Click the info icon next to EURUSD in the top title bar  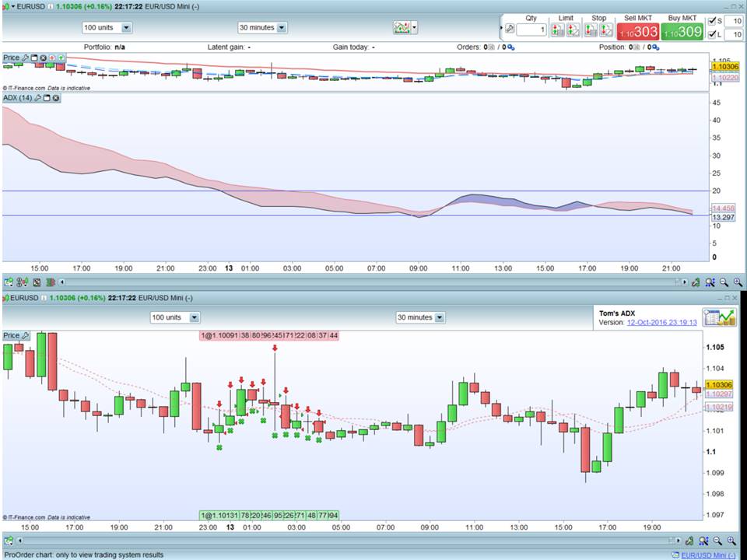[51, 7]
